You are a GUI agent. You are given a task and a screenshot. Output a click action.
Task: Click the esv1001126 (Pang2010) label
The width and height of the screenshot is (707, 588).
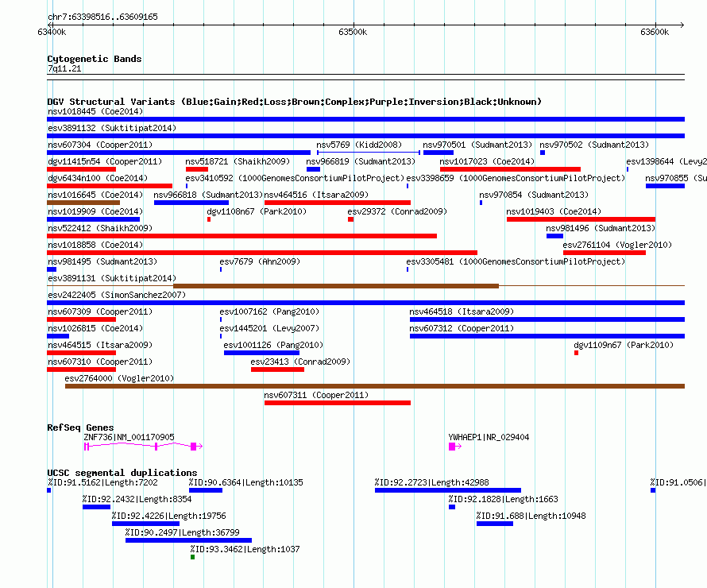click(x=273, y=345)
